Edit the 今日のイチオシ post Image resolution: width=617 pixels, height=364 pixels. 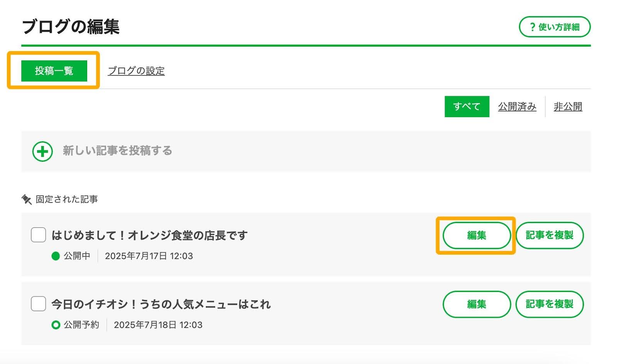pyautogui.click(x=477, y=304)
